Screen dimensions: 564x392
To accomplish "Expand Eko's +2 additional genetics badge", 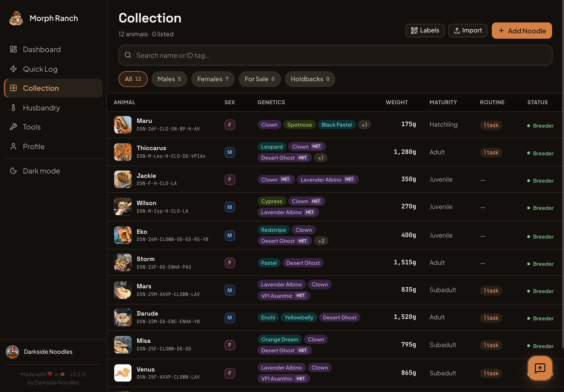I will pos(321,241).
